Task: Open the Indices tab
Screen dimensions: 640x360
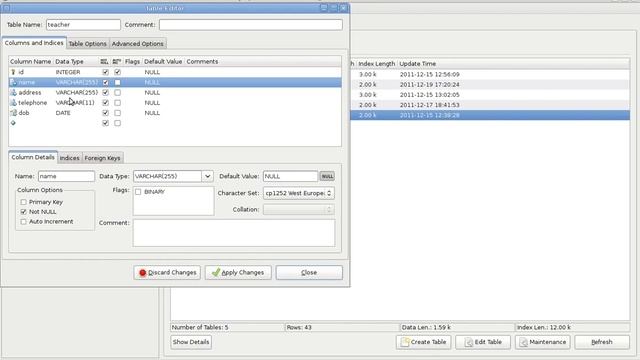Action: [69, 158]
